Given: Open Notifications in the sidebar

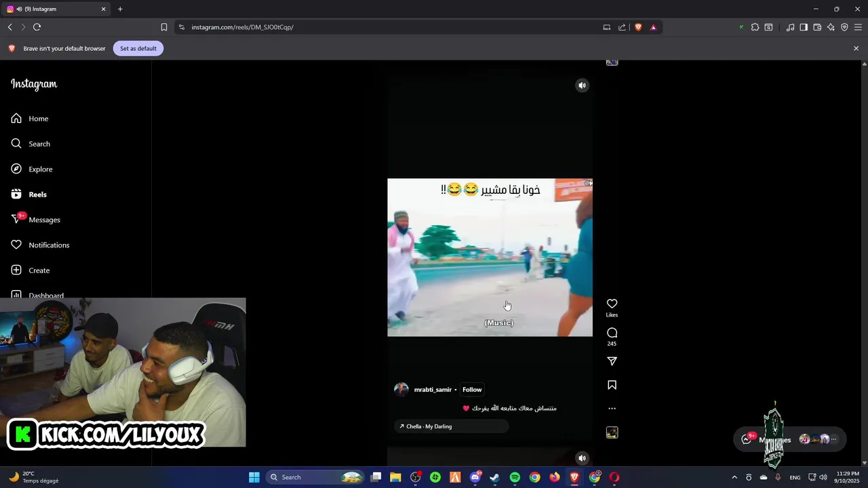Looking at the screenshot, I should [40, 245].
